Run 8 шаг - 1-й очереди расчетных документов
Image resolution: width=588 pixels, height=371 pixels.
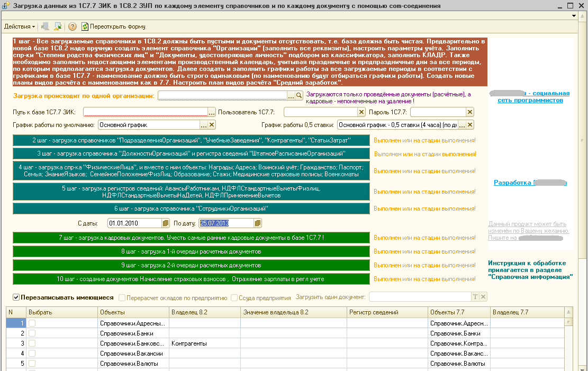tap(191, 251)
